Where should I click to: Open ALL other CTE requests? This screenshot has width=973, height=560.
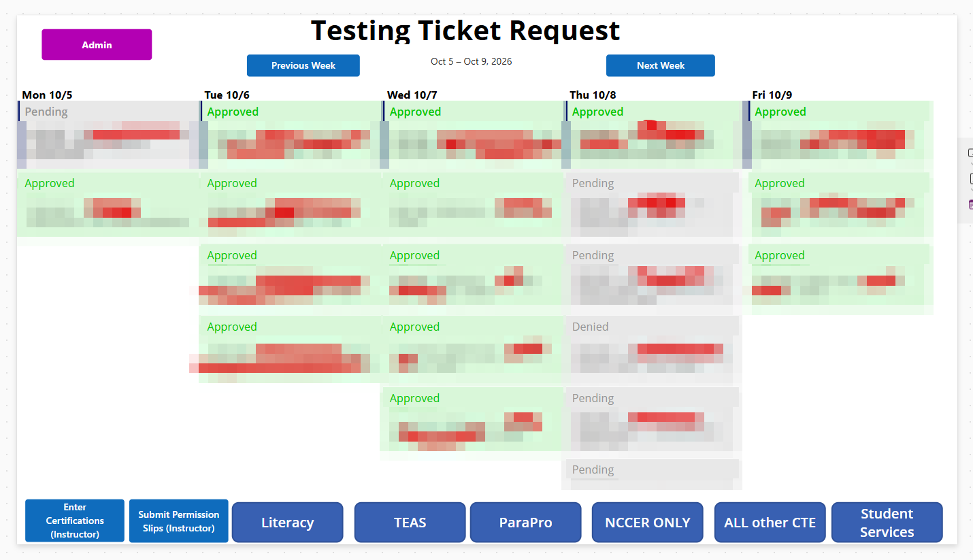(770, 523)
